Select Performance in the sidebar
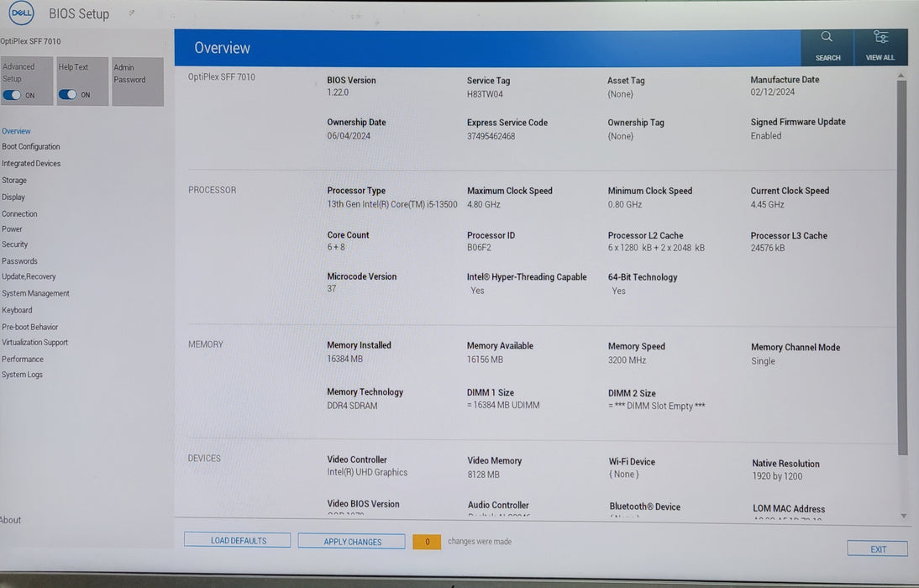 pos(23,360)
